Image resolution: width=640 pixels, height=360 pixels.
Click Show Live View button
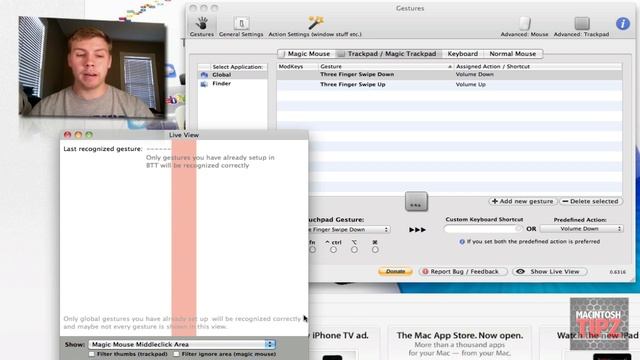550,271
